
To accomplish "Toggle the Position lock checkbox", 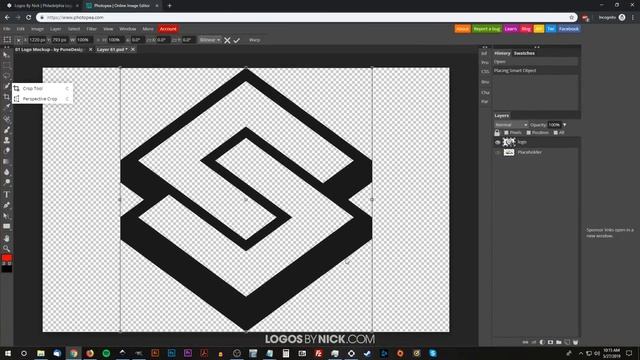I will [529, 133].
